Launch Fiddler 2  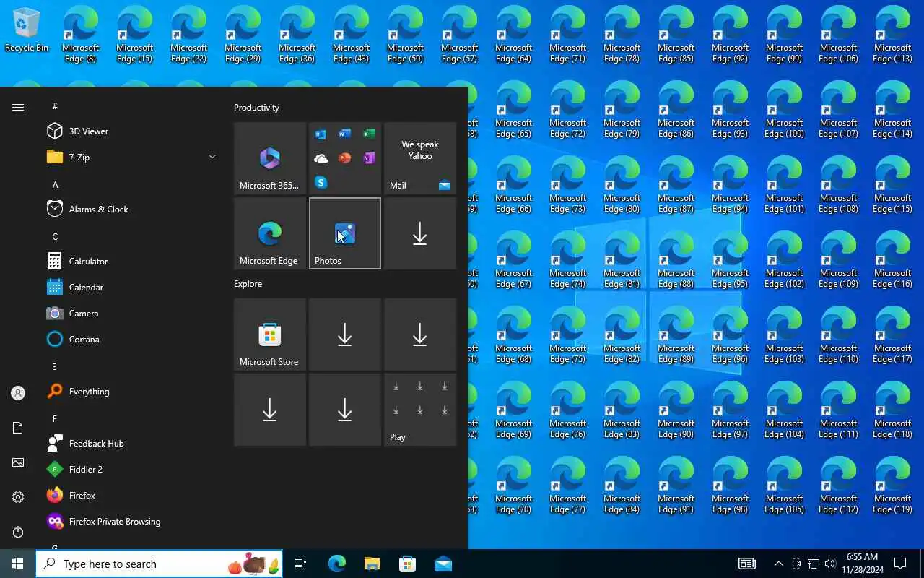pyautogui.click(x=130, y=470)
